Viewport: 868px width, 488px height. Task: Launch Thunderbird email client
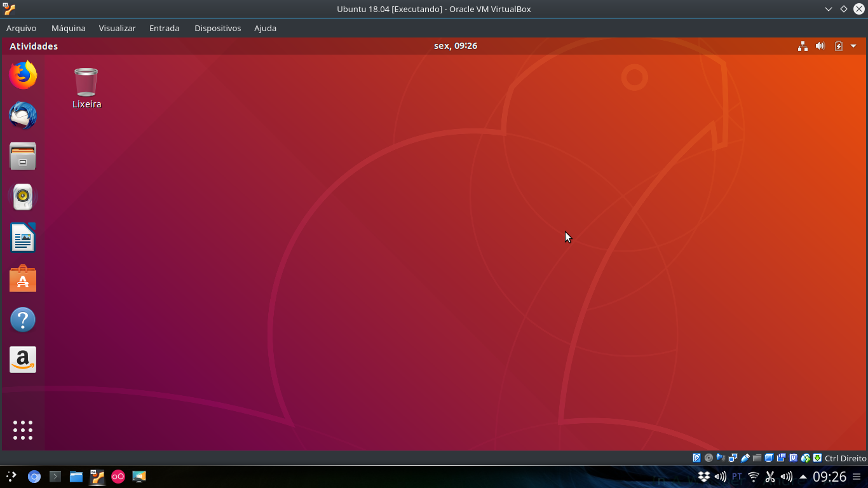[x=22, y=116]
